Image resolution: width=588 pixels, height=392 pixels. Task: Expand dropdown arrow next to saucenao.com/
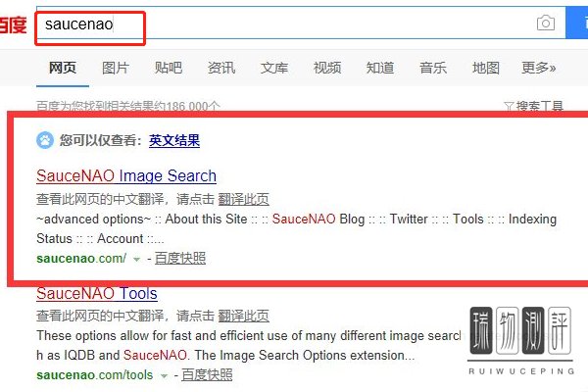click(x=137, y=259)
